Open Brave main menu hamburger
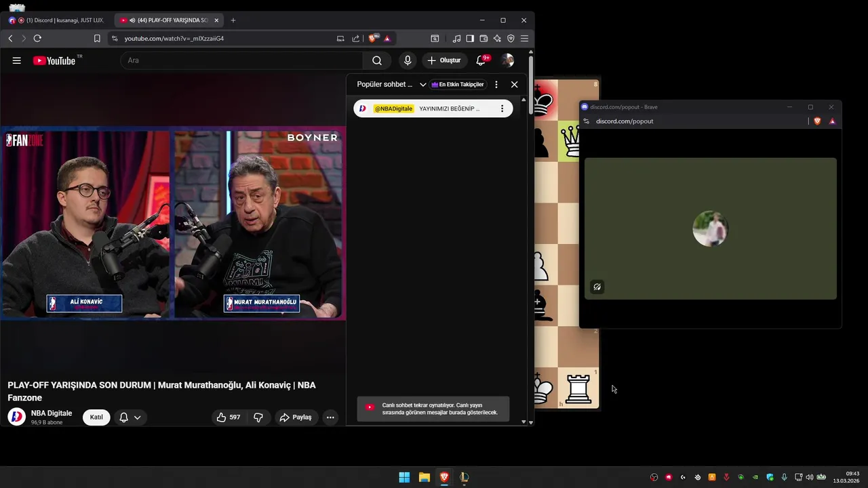 pyautogui.click(x=524, y=39)
